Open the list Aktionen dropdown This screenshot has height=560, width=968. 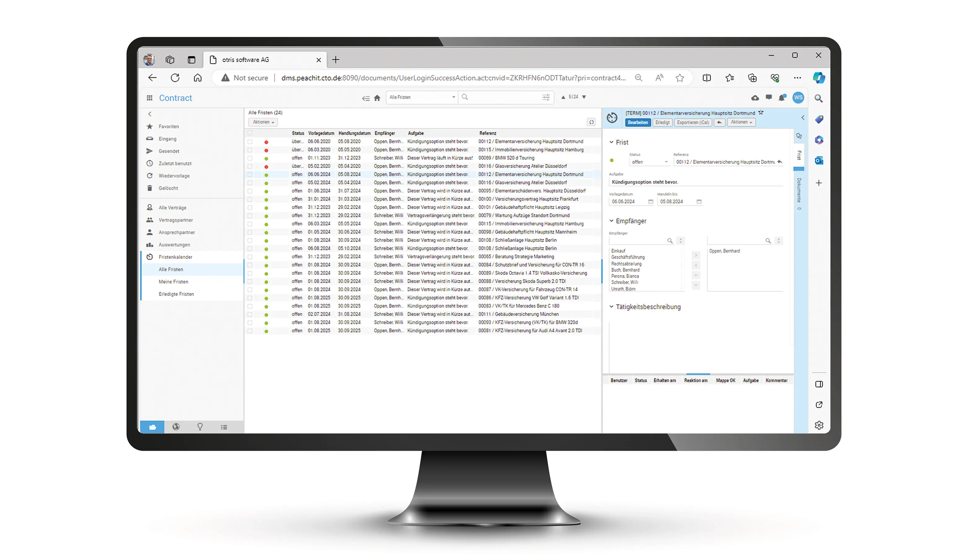coord(263,122)
